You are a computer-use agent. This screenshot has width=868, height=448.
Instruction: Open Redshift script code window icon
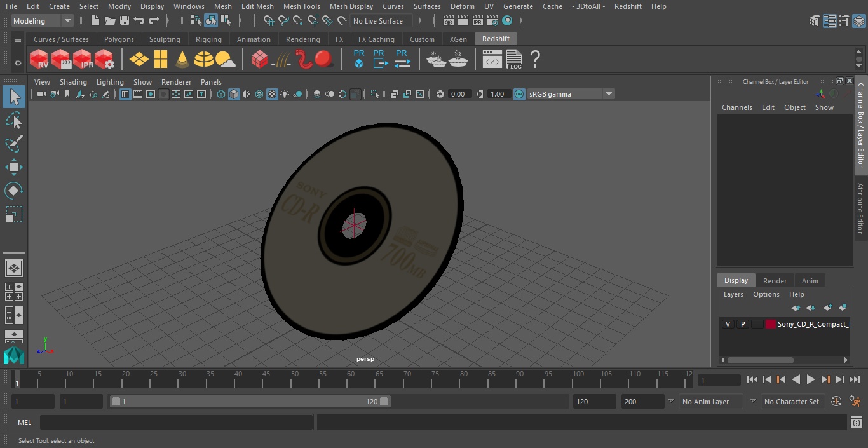pyautogui.click(x=492, y=60)
